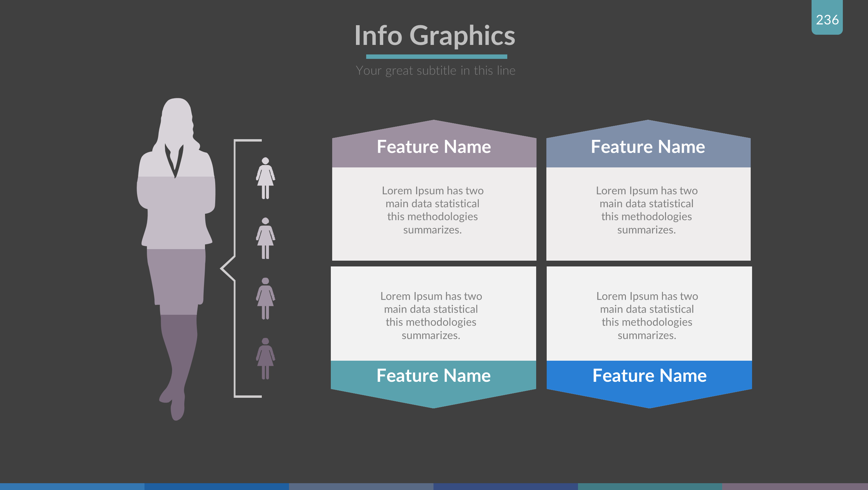
Task: Select the bottom darkest female figure icon
Action: point(265,358)
